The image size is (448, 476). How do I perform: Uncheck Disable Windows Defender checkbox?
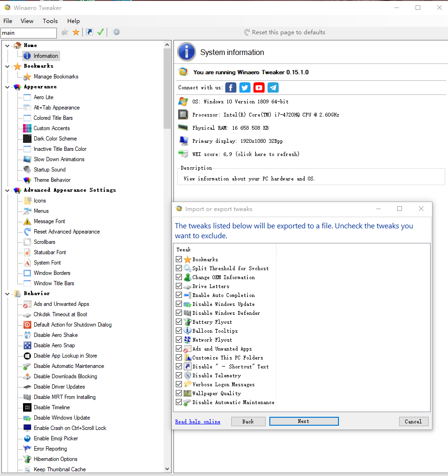[x=179, y=312]
